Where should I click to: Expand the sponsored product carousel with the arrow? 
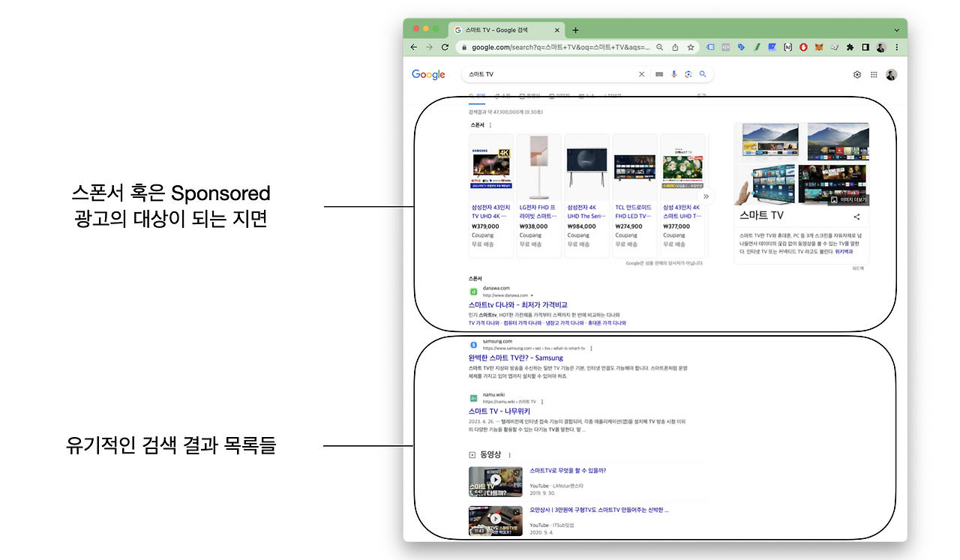(x=706, y=195)
